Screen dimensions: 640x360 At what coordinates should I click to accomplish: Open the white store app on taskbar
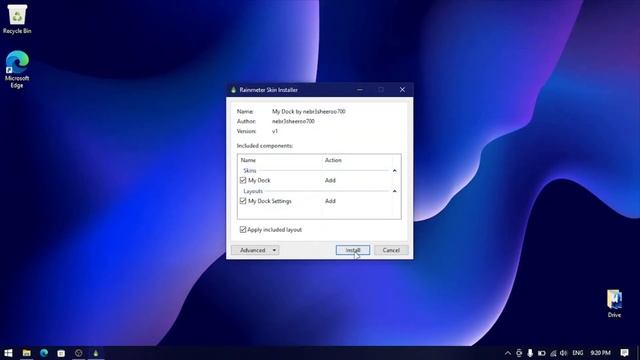click(61, 353)
